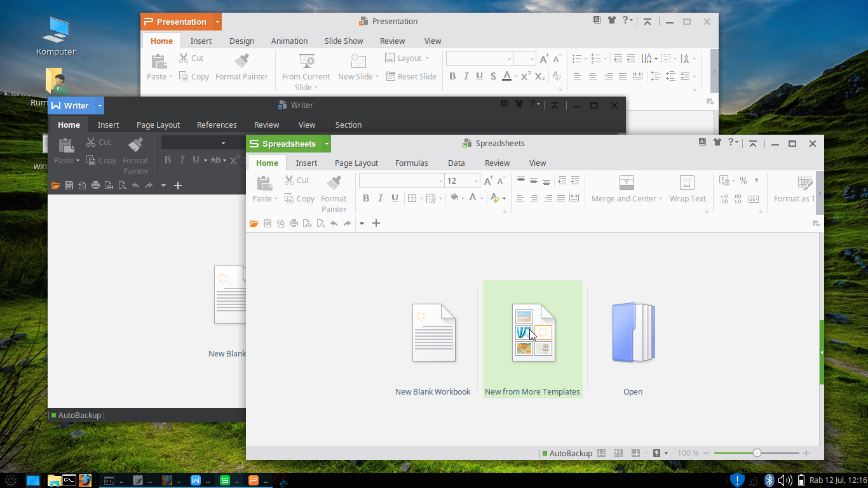
Task: Open the References tab in Writer
Action: click(x=217, y=125)
